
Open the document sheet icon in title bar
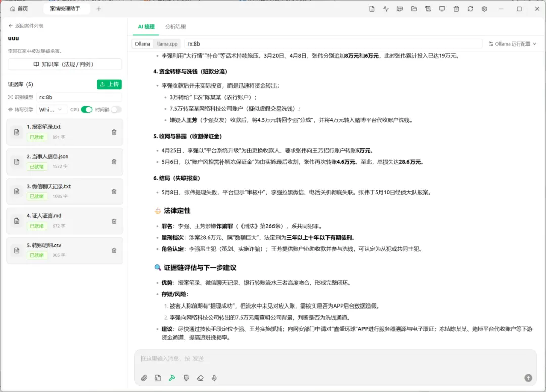click(372, 9)
